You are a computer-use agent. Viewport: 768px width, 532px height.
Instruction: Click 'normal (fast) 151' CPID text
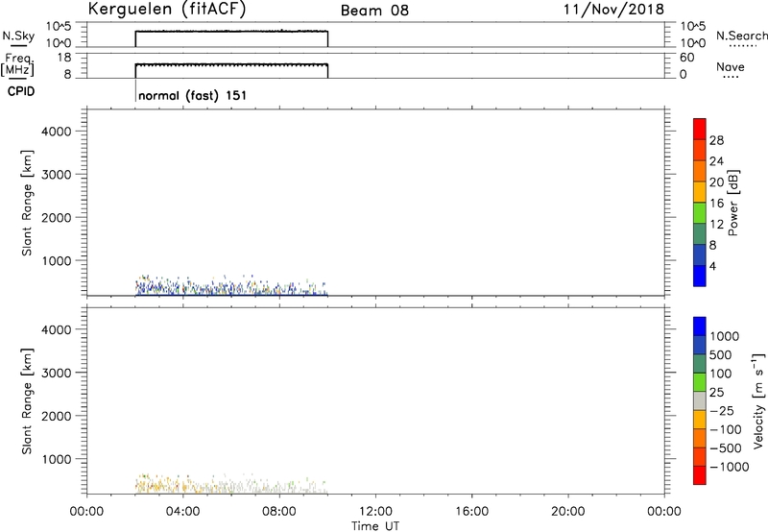pos(193,95)
